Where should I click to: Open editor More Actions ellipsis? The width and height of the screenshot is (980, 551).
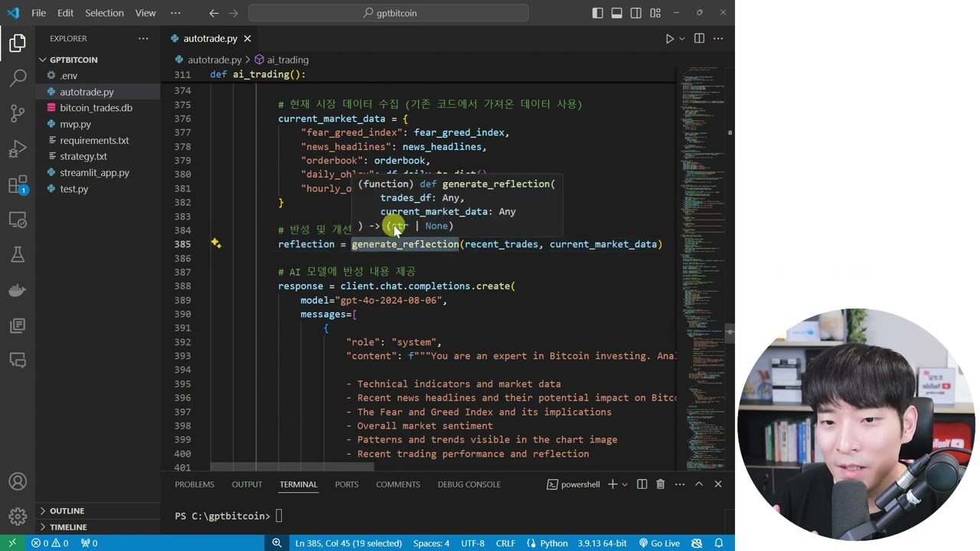(x=718, y=38)
